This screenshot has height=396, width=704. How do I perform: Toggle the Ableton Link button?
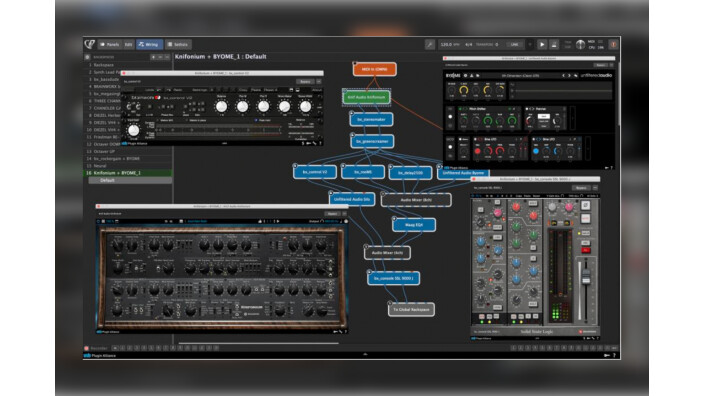click(514, 44)
